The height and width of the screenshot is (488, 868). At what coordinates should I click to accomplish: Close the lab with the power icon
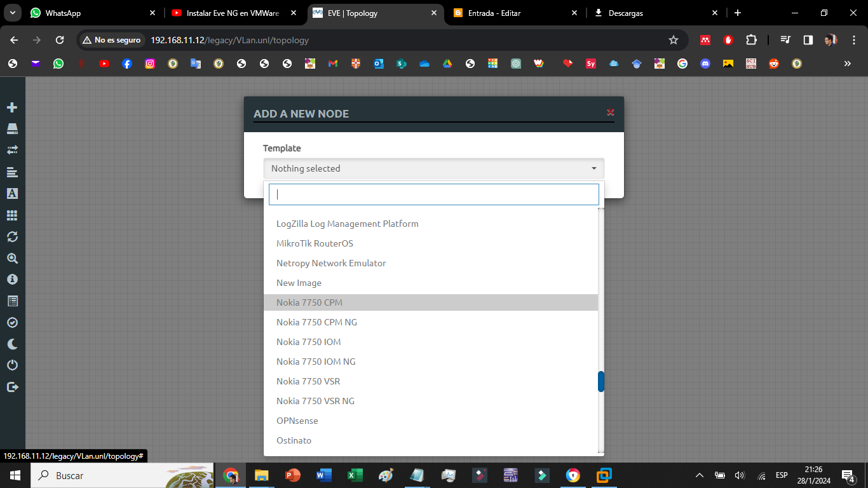[x=11, y=365]
